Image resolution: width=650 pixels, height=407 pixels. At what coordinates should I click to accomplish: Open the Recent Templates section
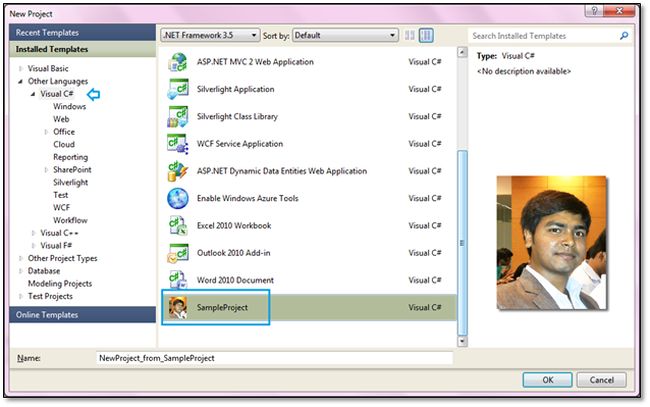coord(82,32)
